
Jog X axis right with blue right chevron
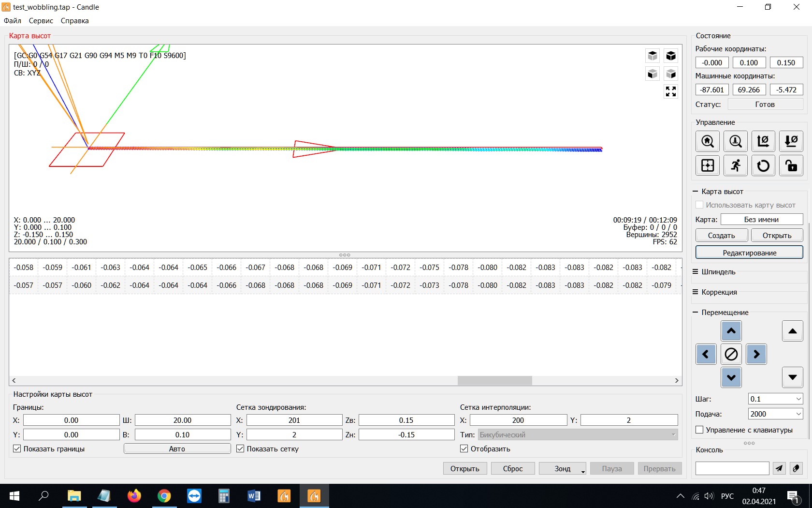756,354
